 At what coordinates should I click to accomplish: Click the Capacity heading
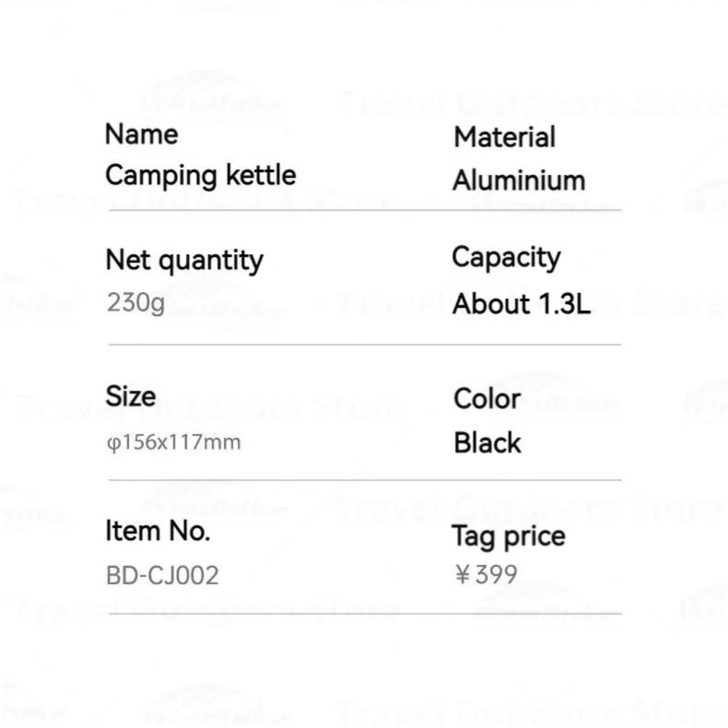(x=506, y=258)
